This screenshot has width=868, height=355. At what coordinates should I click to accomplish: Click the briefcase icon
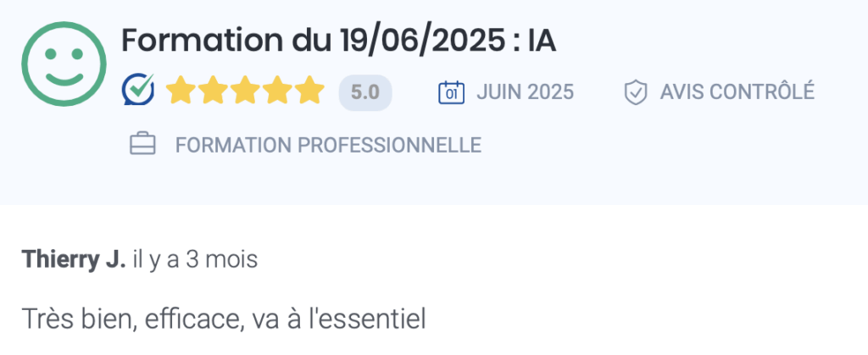(142, 145)
